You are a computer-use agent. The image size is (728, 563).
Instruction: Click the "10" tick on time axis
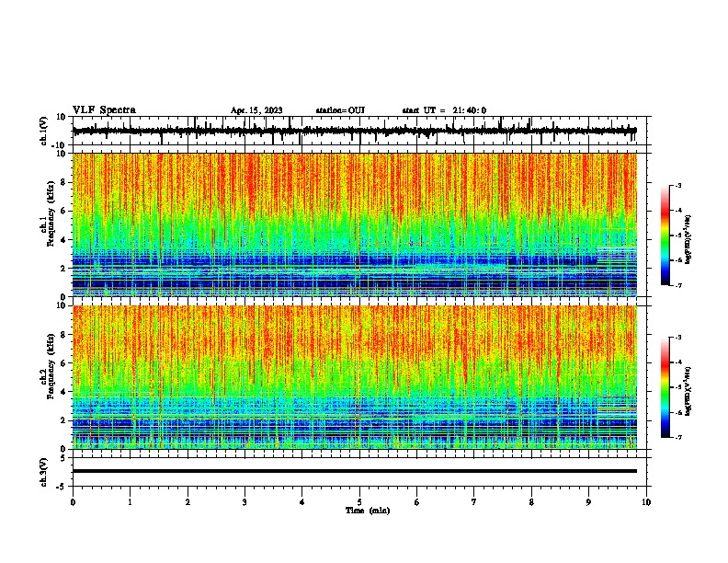(646, 502)
